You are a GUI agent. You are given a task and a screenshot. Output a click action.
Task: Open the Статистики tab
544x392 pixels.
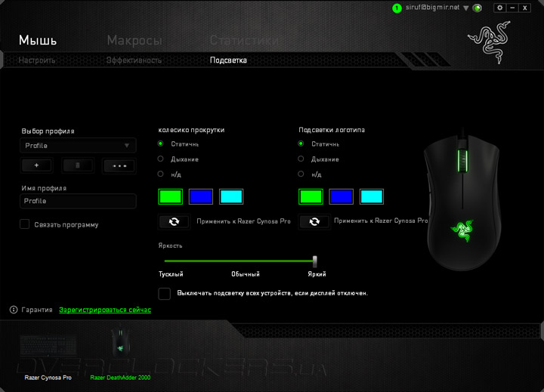(244, 41)
